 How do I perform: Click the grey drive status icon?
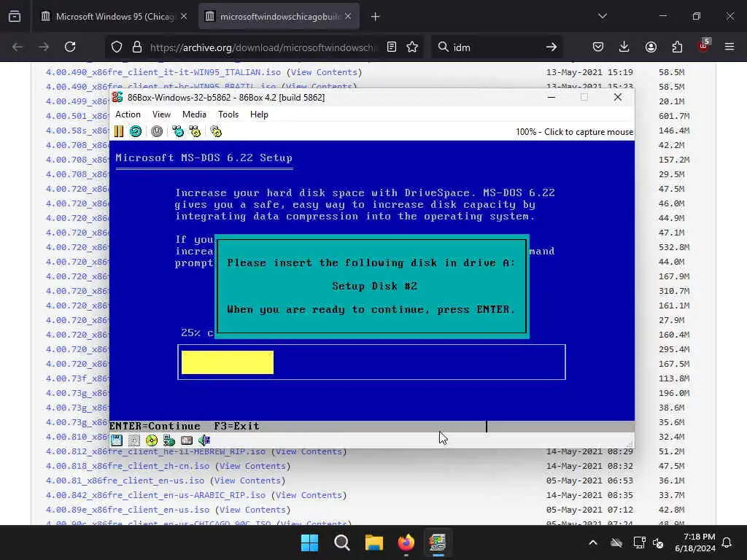(187, 440)
